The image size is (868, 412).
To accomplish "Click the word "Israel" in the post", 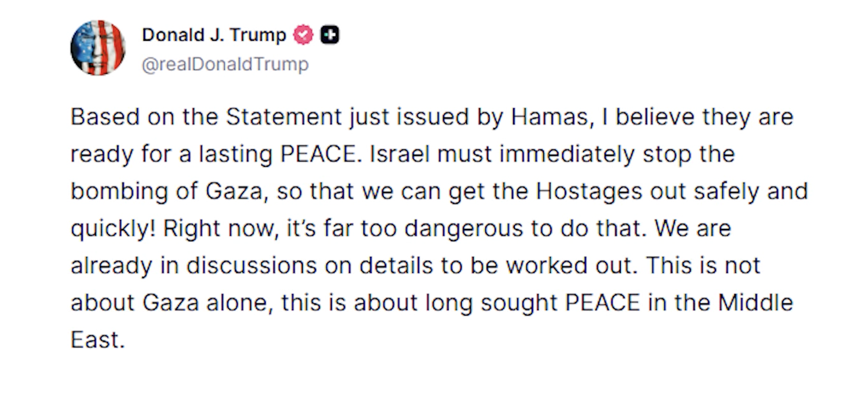I will (400, 154).
